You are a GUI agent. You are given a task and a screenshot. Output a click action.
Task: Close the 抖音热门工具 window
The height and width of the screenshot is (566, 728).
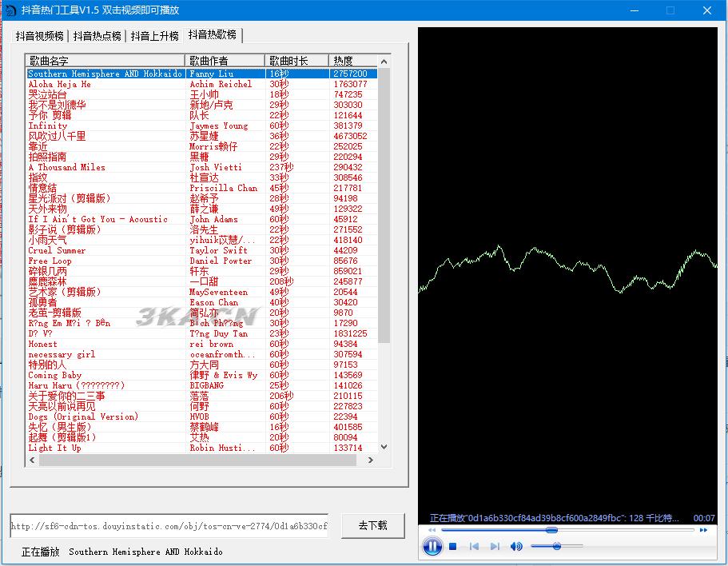706,10
